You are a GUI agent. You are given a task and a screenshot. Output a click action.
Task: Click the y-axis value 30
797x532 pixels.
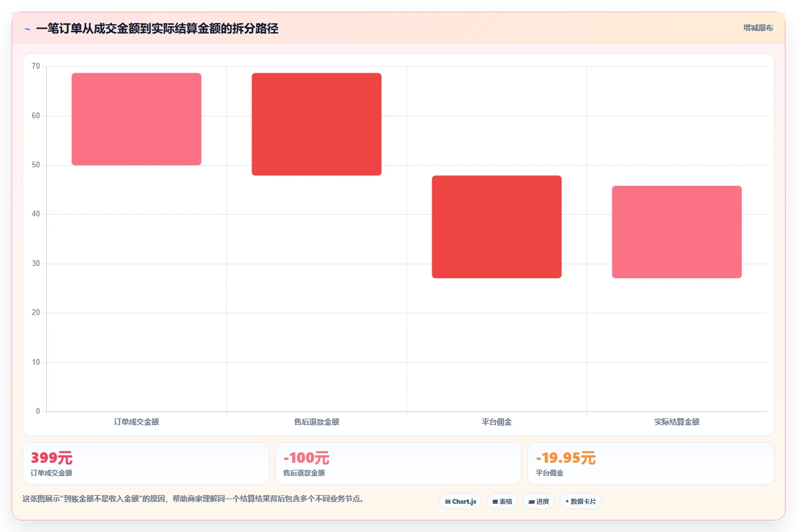click(x=36, y=264)
